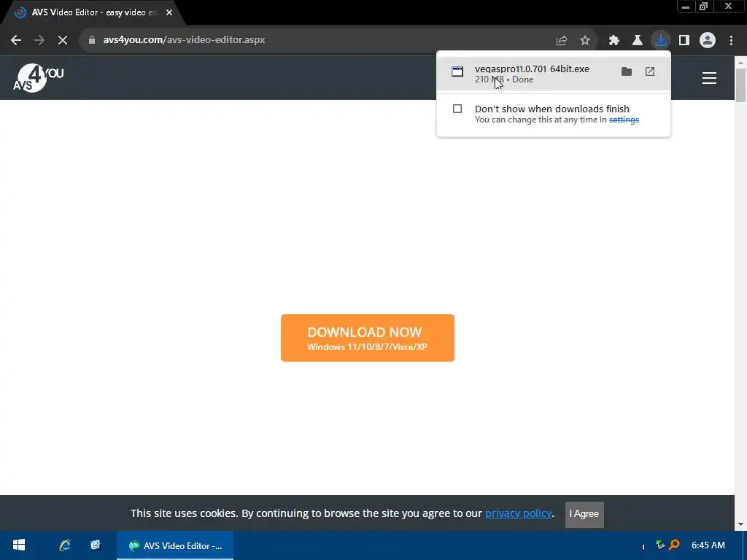The height and width of the screenshot is (560, 747).
Task: Open the share page icon
Action: tap(562, 41)
